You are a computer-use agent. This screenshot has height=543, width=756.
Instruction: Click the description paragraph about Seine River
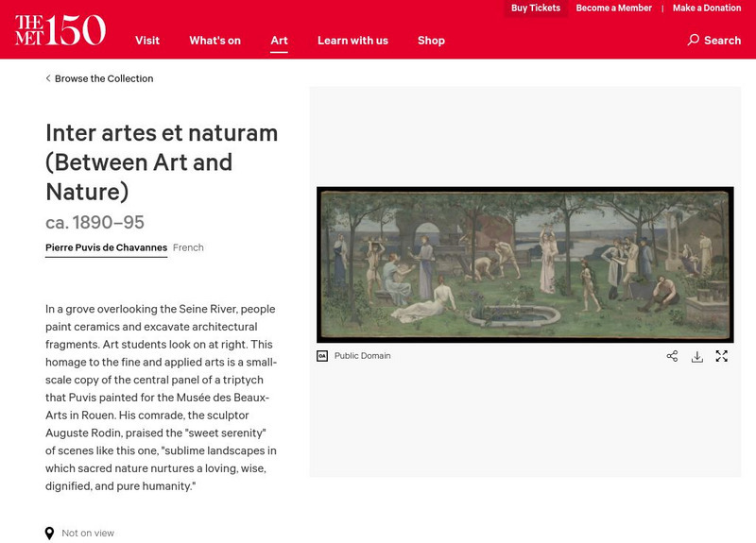pos(161,398)
